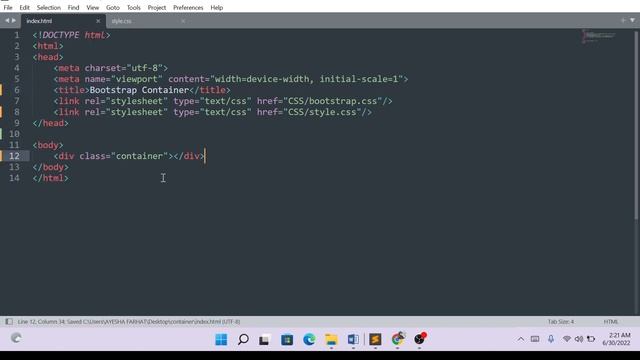The height and width of the screenshot is (360, 640).
Task: Open Windows taskbar search
Action: (x=243, y=339)
